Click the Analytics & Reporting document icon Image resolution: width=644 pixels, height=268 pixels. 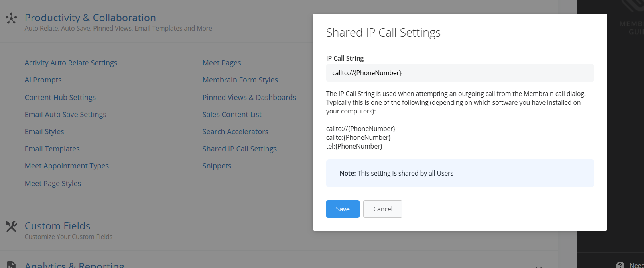pyautogui.click(x=11, y=265)
